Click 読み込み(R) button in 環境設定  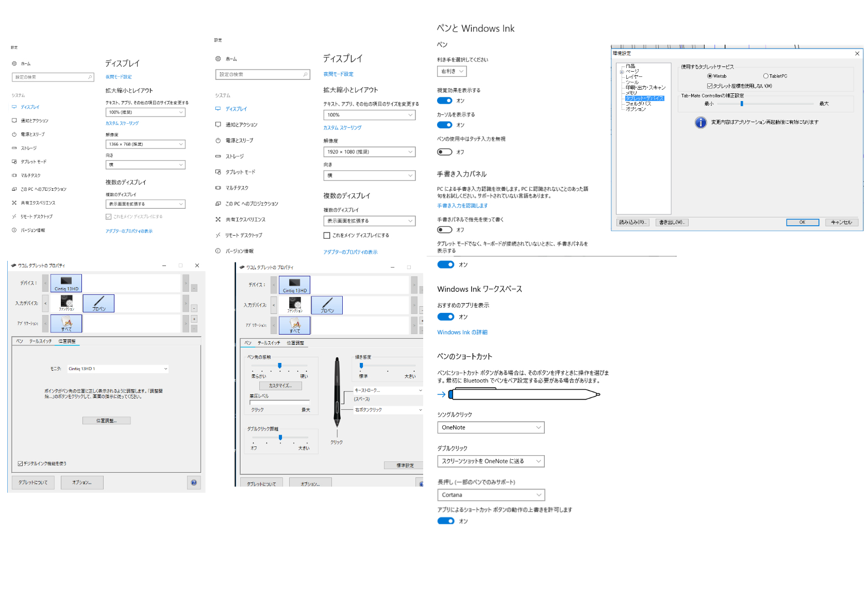click(x=633, y=222)
